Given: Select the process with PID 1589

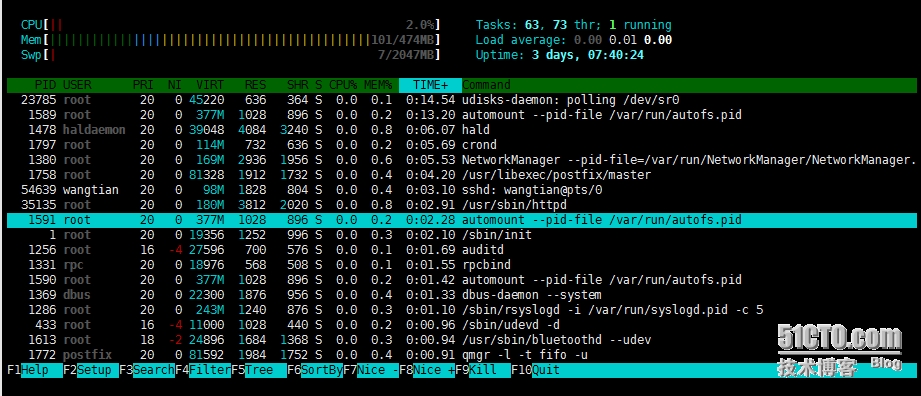Looking at the screenshot, I should tap(462, 115).
